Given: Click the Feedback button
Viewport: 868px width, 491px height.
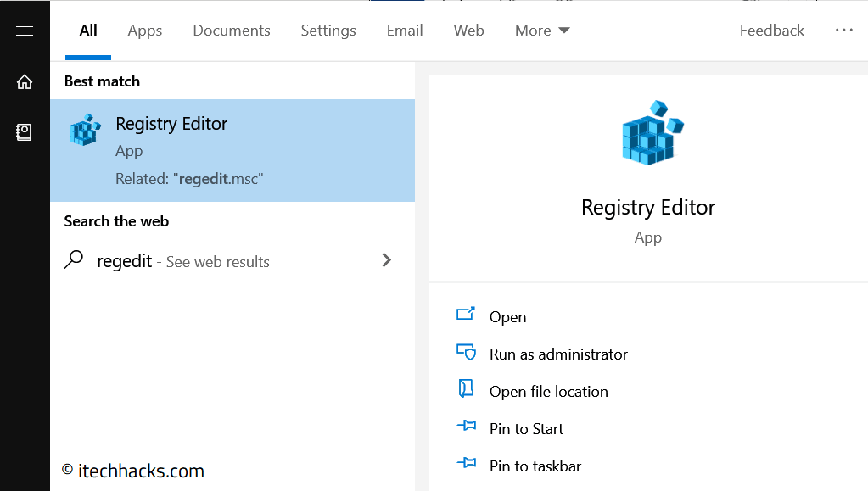Looking at the screenshot, I should coord(771,31).
